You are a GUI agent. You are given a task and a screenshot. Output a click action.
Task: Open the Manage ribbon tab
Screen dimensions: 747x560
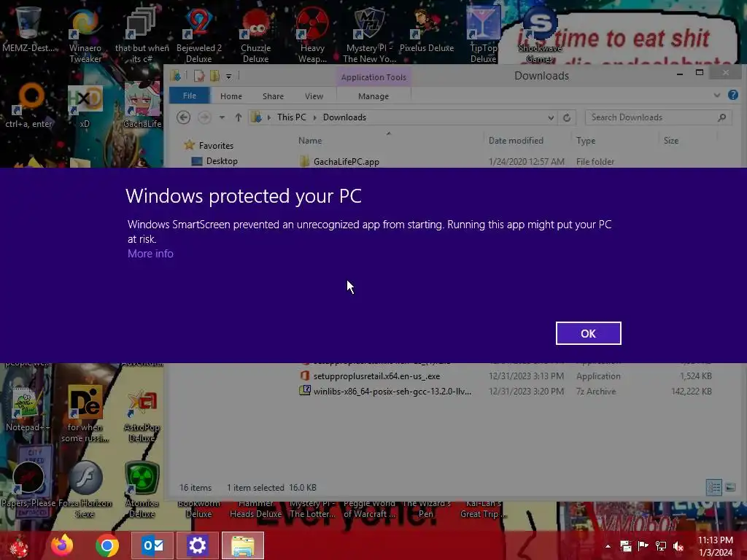(x=373, y=96)
